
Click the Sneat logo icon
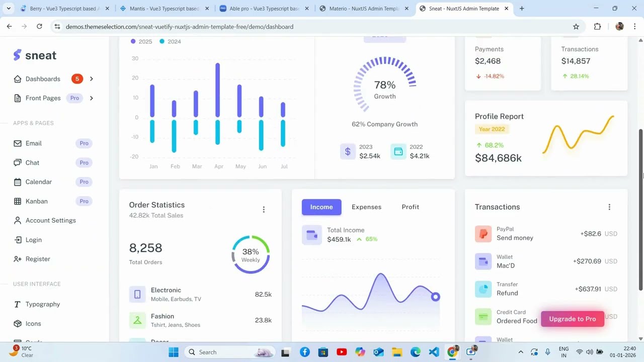coord(18,55)
